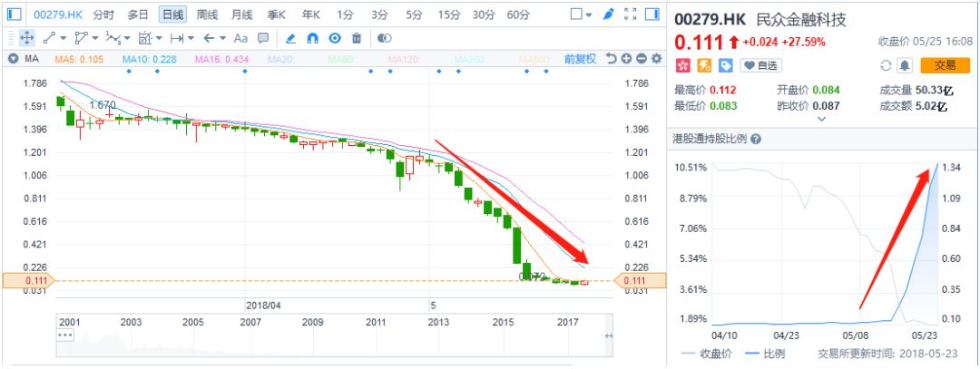
Task: Open trend line tool dropdown arrow
Action: (64, 39)
